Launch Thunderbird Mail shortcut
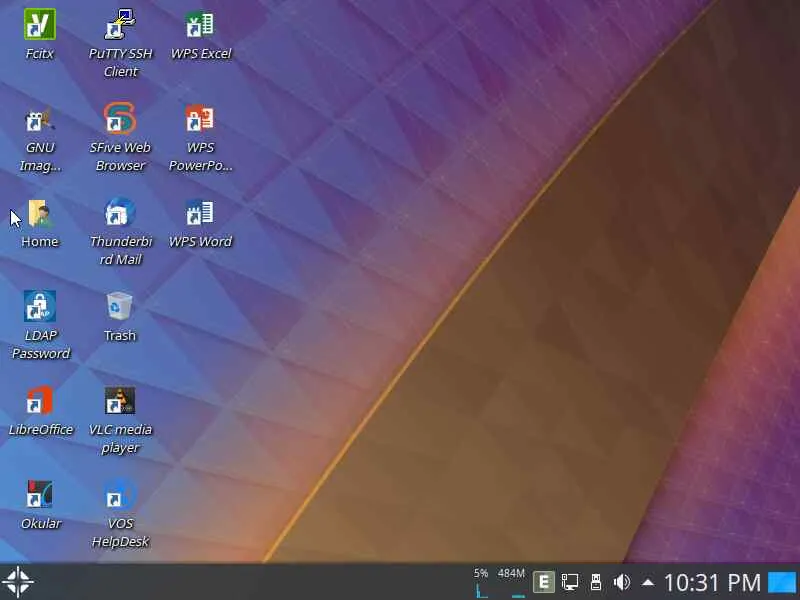Viewport: 800px width, 600px height. click(120, 213)
